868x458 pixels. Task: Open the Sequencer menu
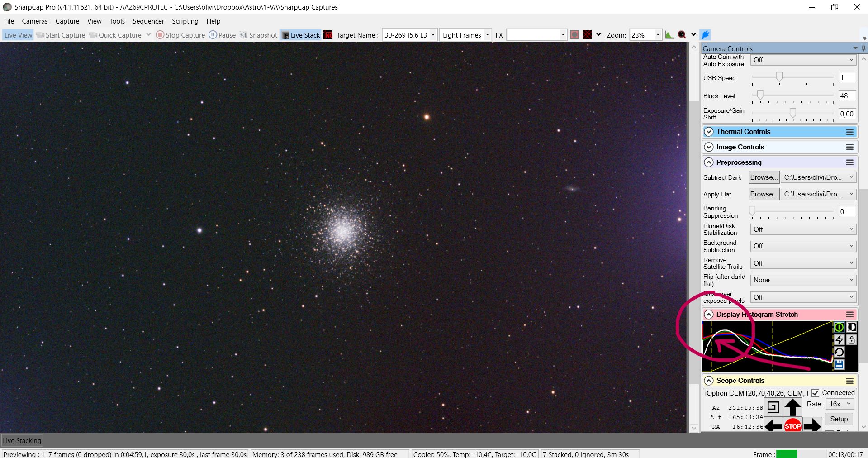148,21
